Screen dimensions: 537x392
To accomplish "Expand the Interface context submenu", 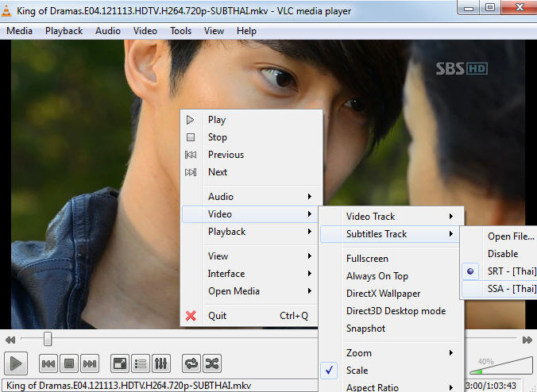I will (252, 274).
